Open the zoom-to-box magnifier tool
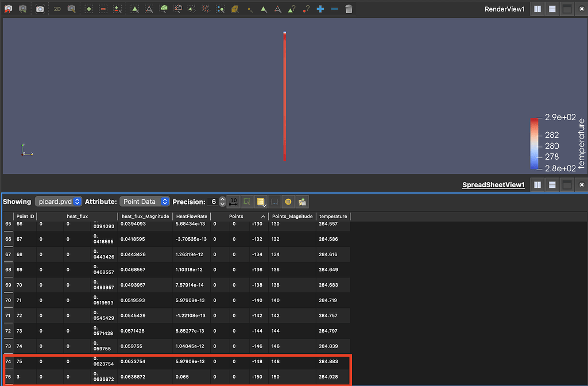 coord(71,9)
